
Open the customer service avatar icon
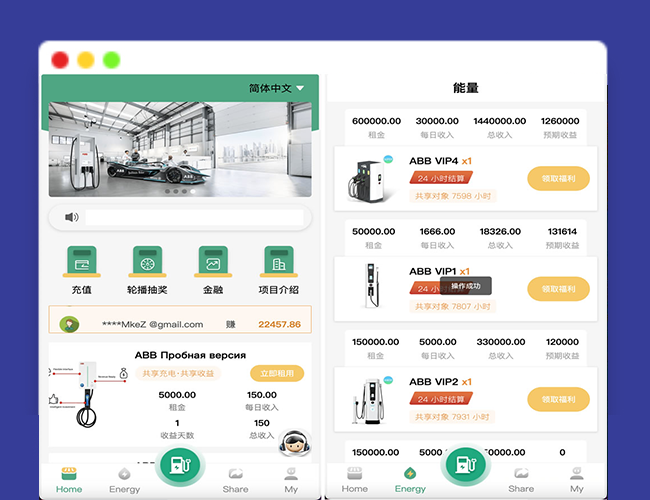point(291,443)
